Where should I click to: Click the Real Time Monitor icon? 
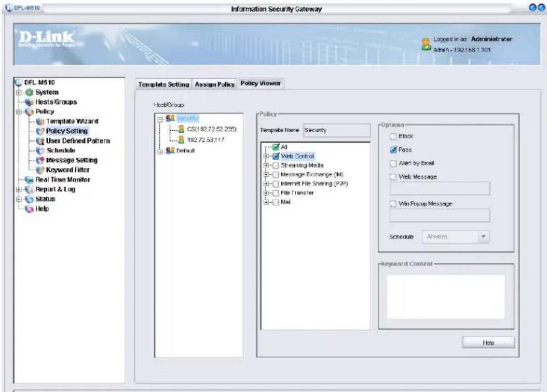tap(29, 180)
